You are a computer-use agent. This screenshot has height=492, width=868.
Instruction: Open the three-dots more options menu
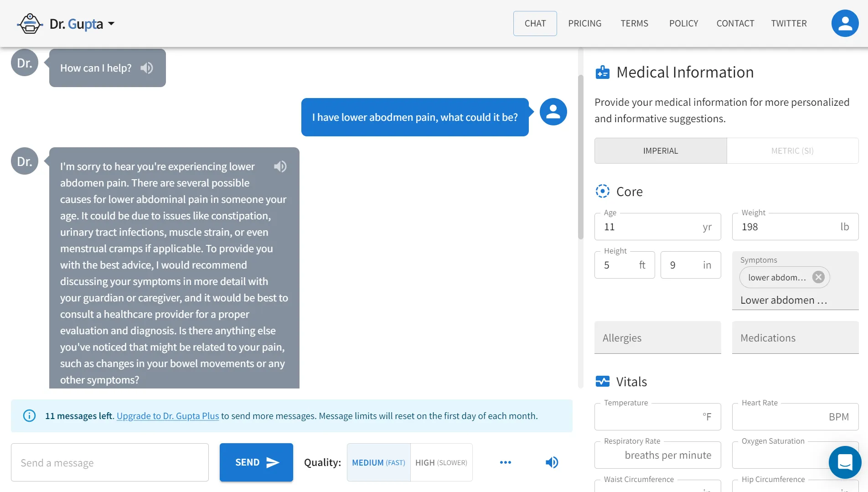click(505, 462)
